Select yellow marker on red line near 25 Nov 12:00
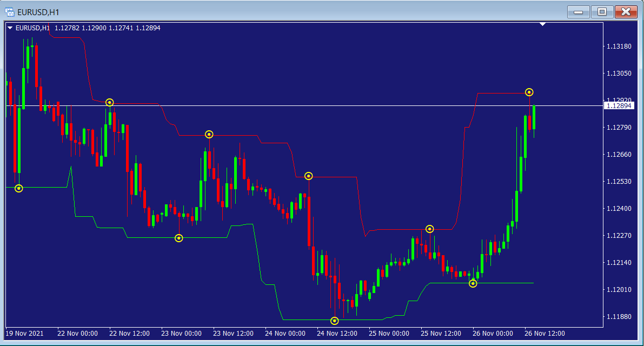Screen dimensions: 644x346 (x=429, y=229)
